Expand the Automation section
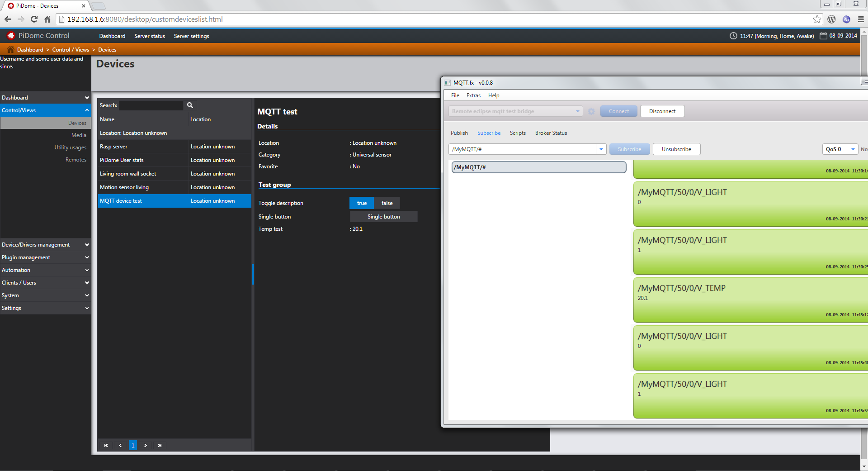The width and height of the screenshot is (868, 471). (45, 270)
